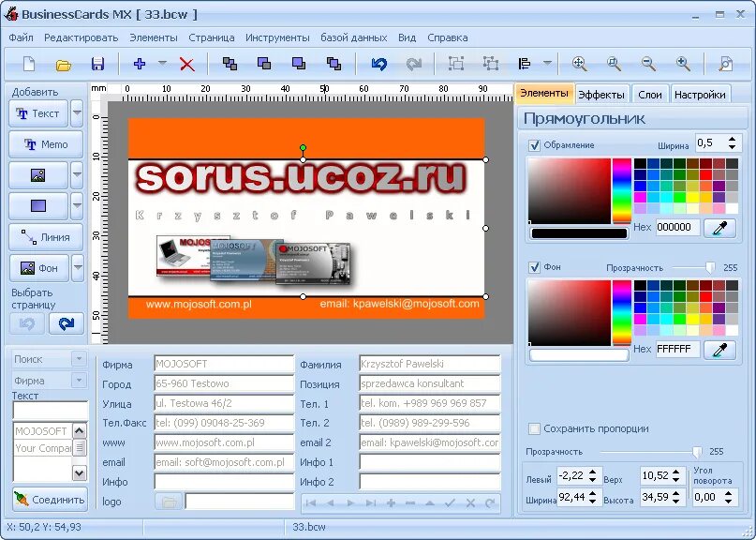The height and width of the screenshot is (540, 756).
Task: Delete element with the red X icon
Action: [187, 64]
